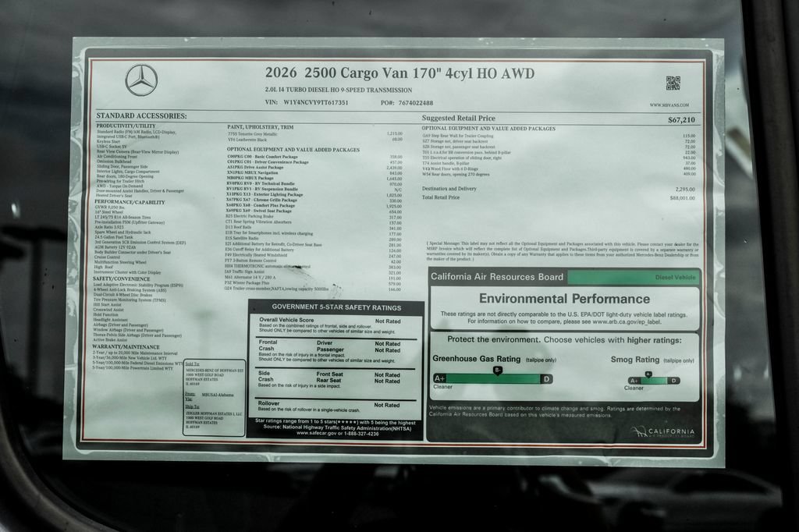The height and width of the screenshot is (532, 799).
Task: Click the PO# value 7674022488
Action: point(415,103)
